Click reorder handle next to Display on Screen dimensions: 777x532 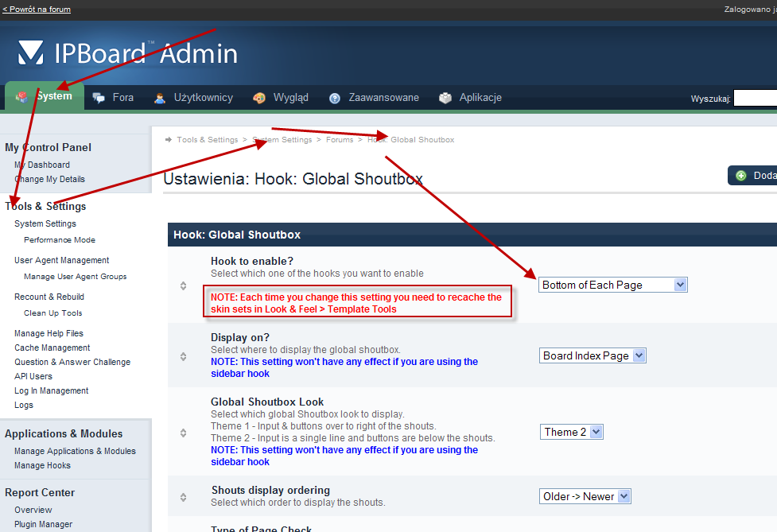click(x=183, y=356)
